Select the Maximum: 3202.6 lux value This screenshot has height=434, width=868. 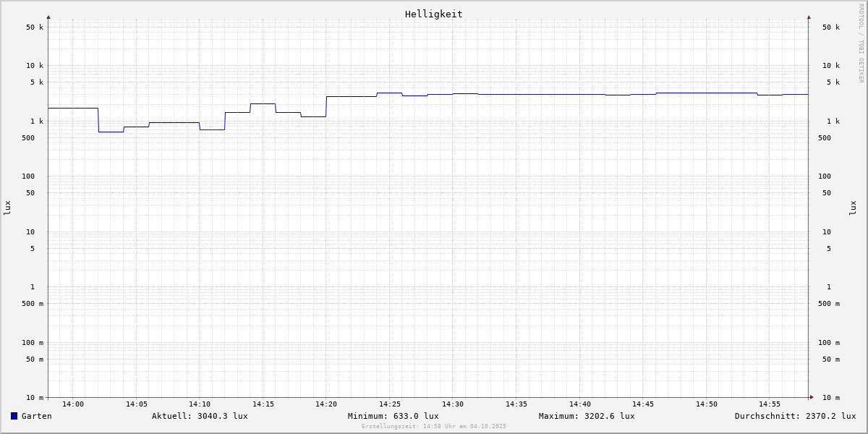tap(587, 416)
